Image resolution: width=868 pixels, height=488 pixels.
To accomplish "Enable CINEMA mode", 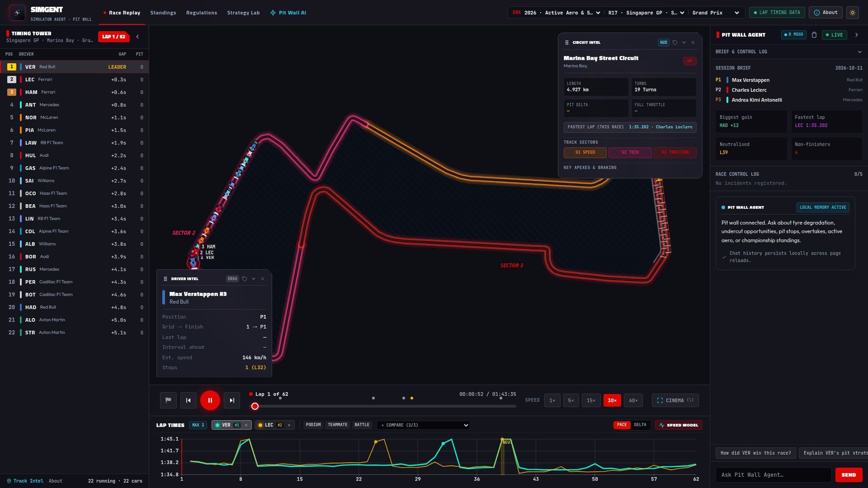I will click(x=675, y=400).
